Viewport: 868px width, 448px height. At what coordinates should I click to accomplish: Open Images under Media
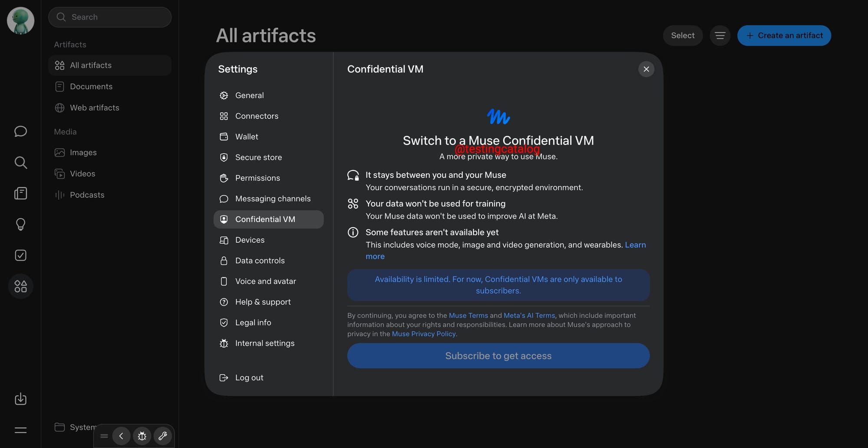110,153
